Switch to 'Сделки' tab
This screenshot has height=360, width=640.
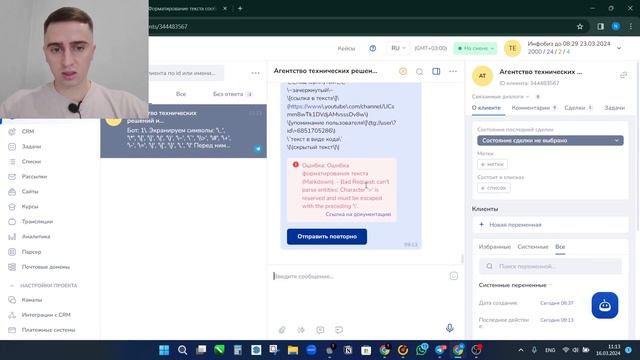point(578,108)
